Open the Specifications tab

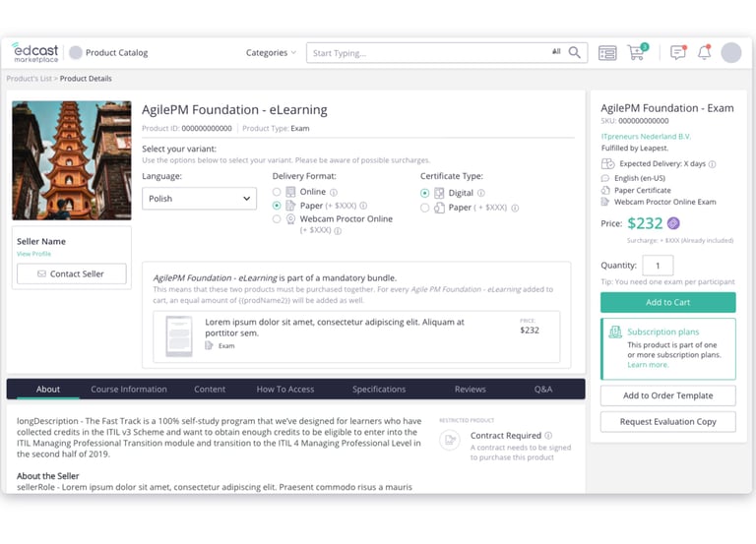tap(379, 390)
